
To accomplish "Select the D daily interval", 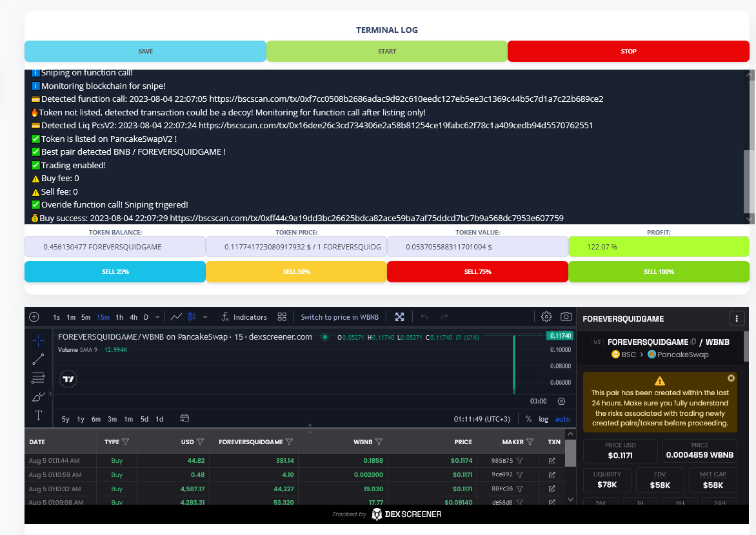I will click(146, 317).
